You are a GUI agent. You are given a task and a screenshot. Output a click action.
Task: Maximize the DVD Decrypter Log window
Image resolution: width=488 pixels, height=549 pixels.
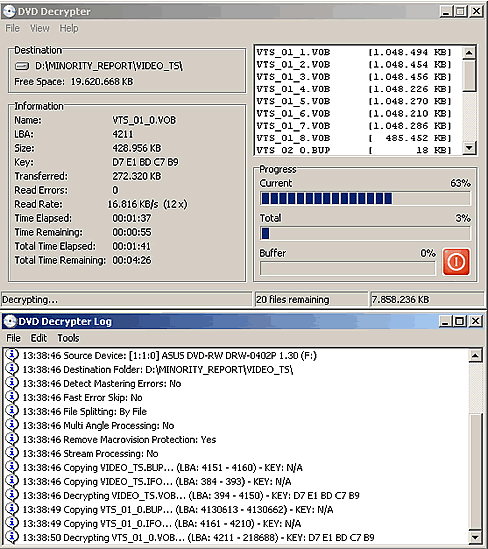(x=460, y=321)
